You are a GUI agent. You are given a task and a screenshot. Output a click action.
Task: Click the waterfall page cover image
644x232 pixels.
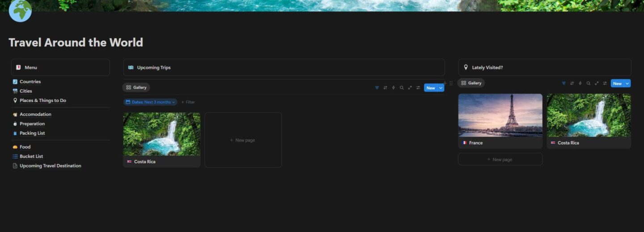tap(322, 5)
